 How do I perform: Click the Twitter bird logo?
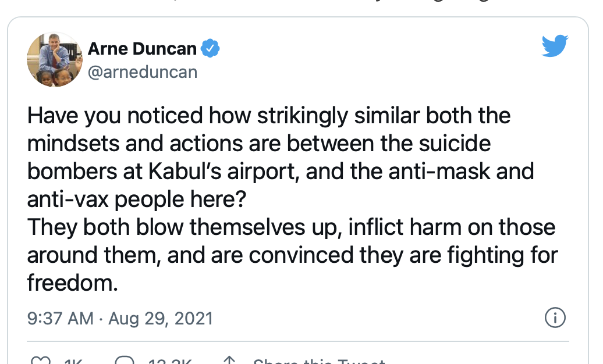(x=555, y=46)
